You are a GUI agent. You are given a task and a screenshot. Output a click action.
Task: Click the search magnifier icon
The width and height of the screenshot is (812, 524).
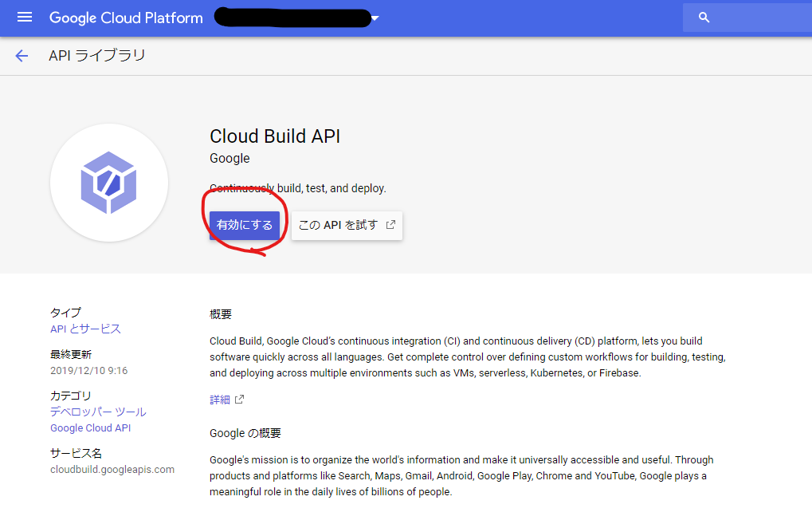tap(704, 18)
